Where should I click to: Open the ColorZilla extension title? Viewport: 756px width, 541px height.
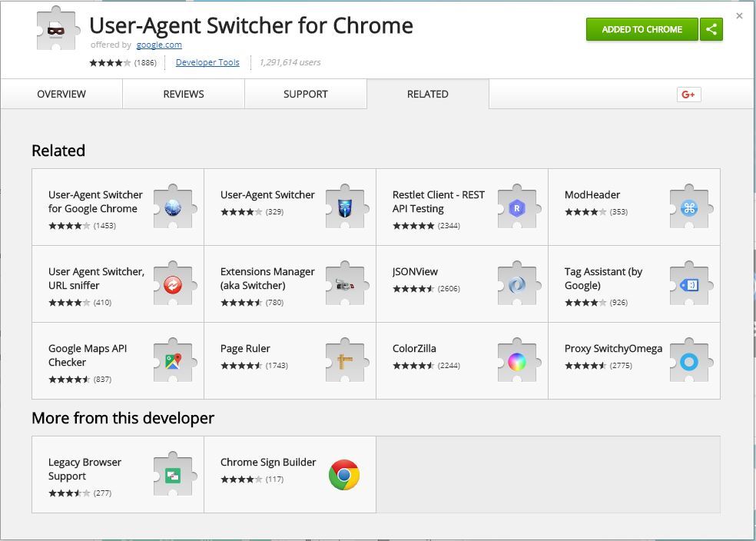414,349
